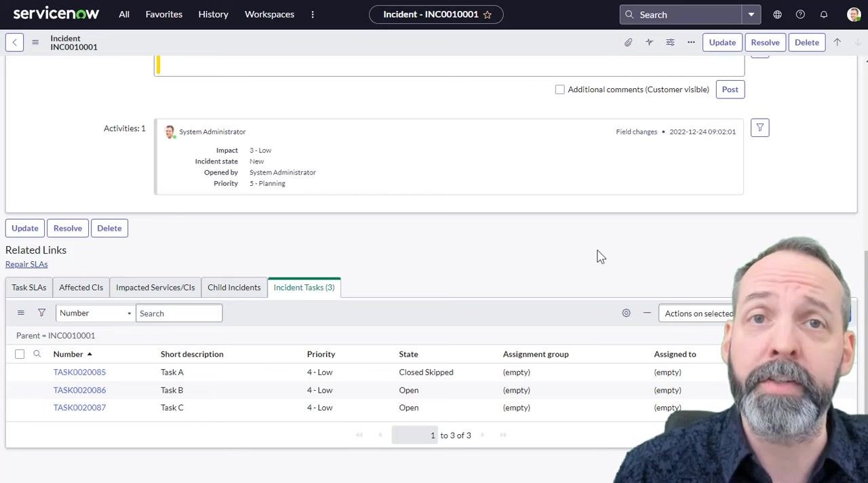The width and height of the screenshot is (868, 483).
Task: Open the form context menu hamburger icon
Action: pyautogui.click(x=35, y=42)
